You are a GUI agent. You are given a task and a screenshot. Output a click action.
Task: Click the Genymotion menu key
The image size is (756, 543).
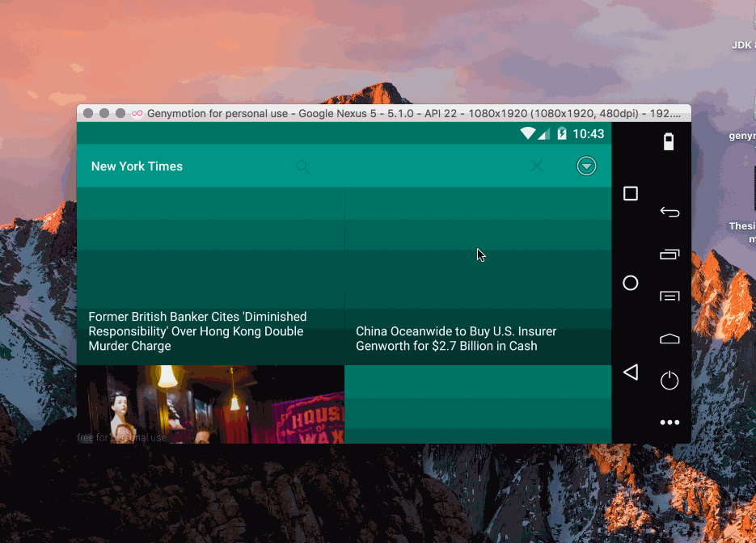point(669,296)
